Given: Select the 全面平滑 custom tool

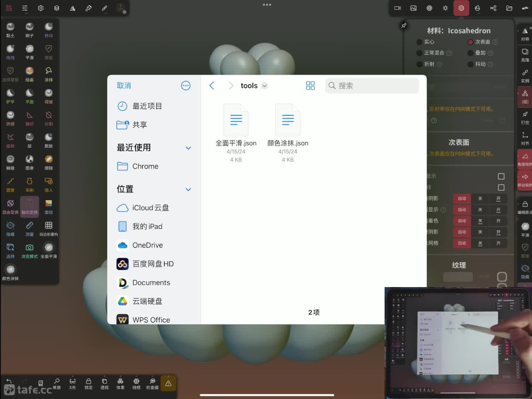Looking at the screenshot, I should click(x=48, y=251).
